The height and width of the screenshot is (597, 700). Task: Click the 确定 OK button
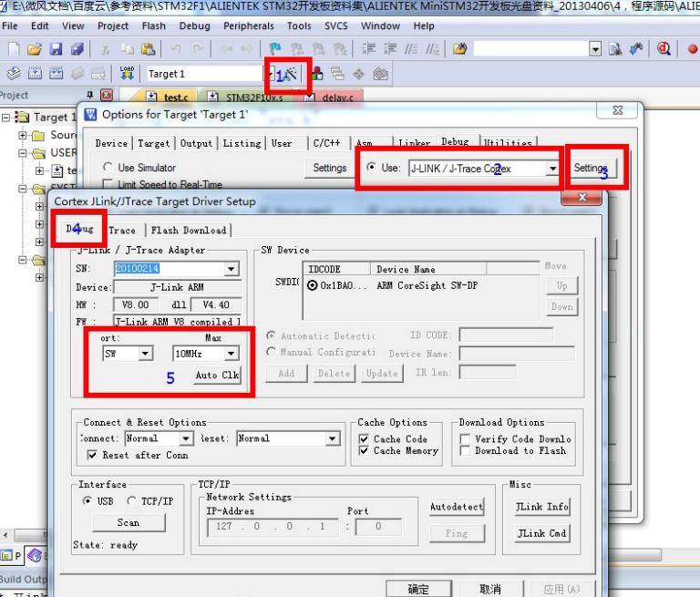point(418,589)
